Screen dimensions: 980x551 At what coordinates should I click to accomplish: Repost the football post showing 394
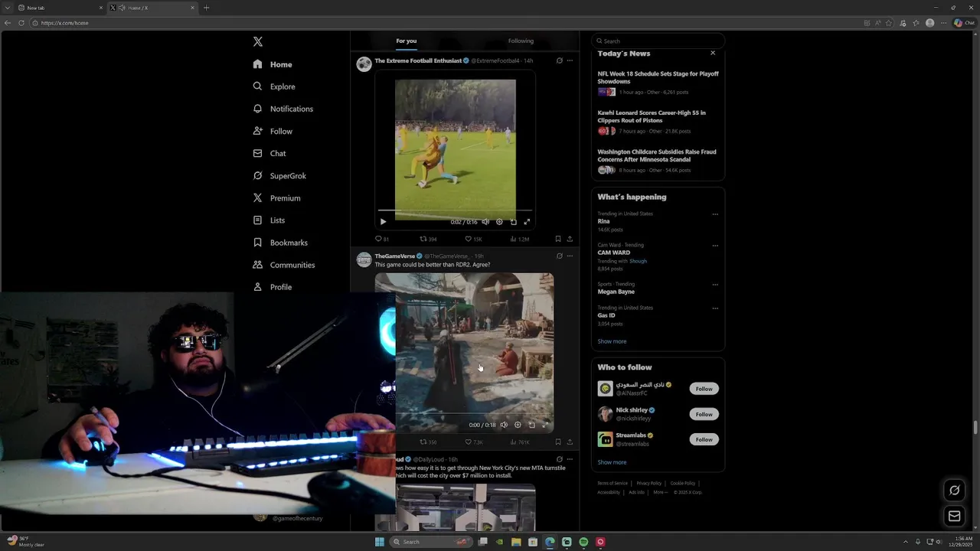point(428,239)
